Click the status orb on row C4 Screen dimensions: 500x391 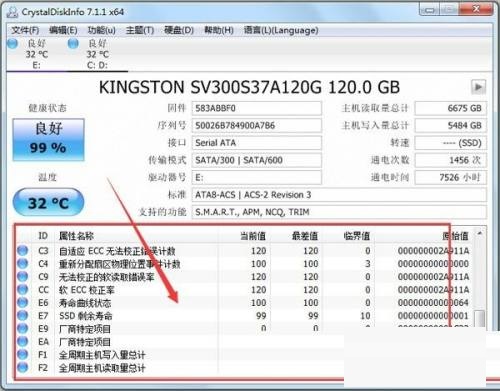click(x=22, y=263)
